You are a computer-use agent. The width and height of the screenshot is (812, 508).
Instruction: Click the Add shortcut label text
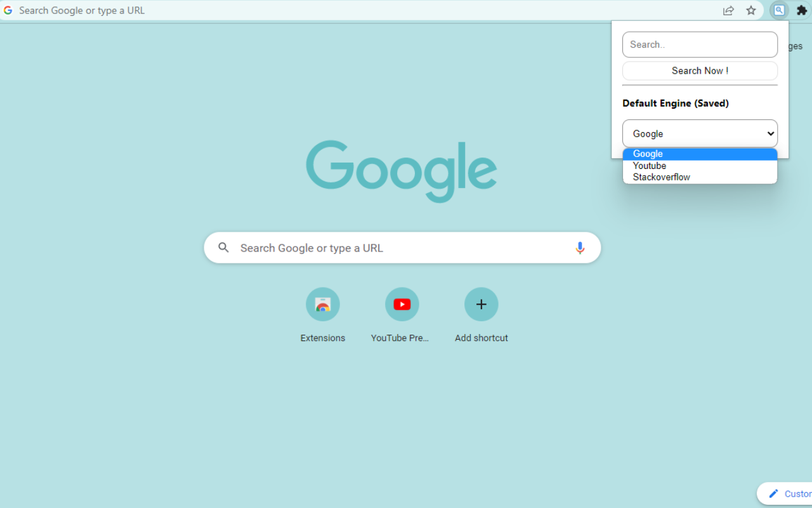pos(481,338)
